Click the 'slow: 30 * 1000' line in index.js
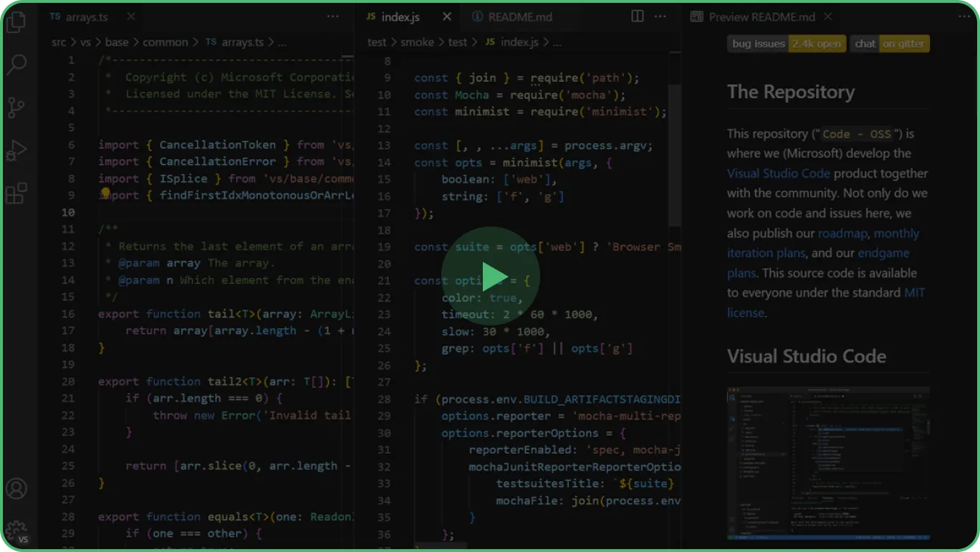Screen dimensions: 980x552 click(496, 331)
